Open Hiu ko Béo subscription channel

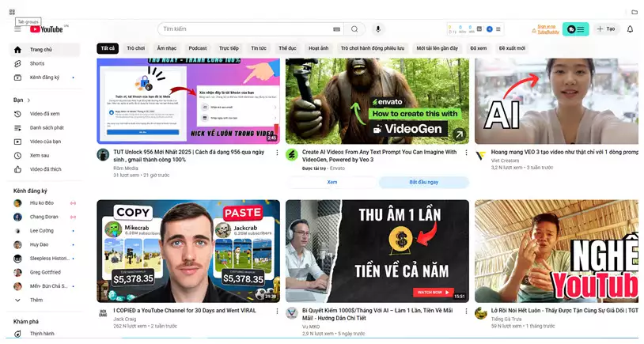[x=45, y=203]
